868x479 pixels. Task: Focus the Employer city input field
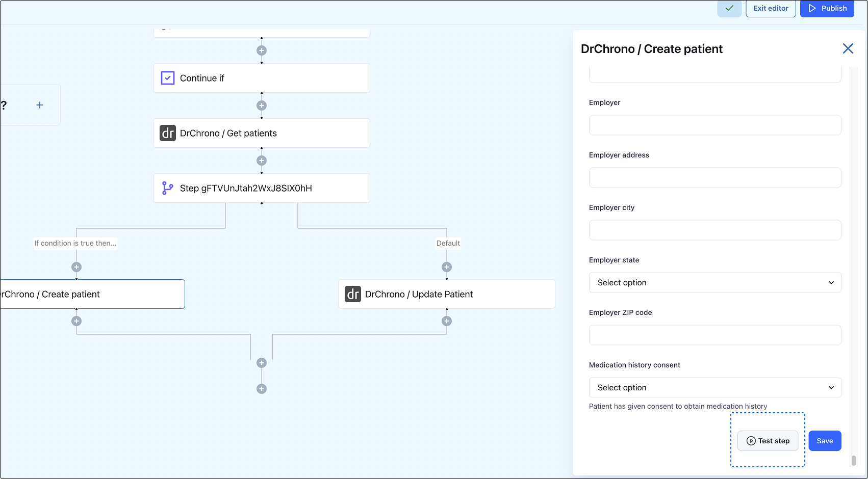(x=715, y=230)
